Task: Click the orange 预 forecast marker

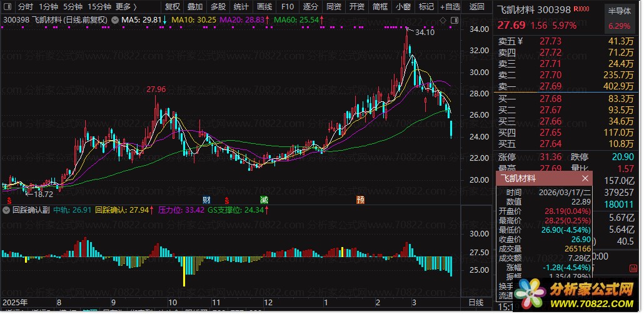Action: [360, 200]
